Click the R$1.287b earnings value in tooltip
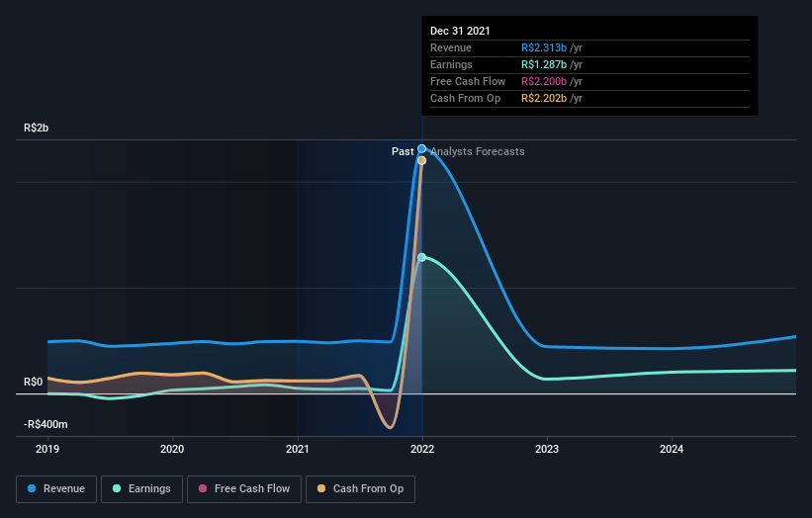Image resolution: width=812 pixels, height=518 pixels. point(544,64)
